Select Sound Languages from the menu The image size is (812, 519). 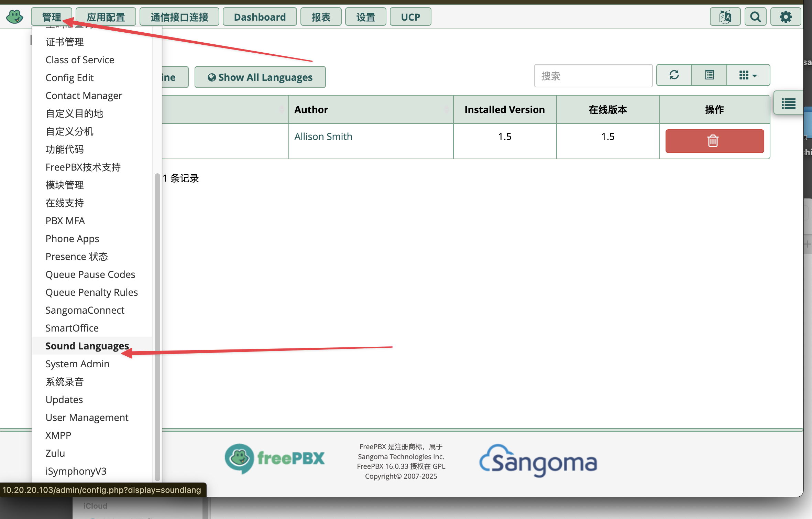[87, 346]
